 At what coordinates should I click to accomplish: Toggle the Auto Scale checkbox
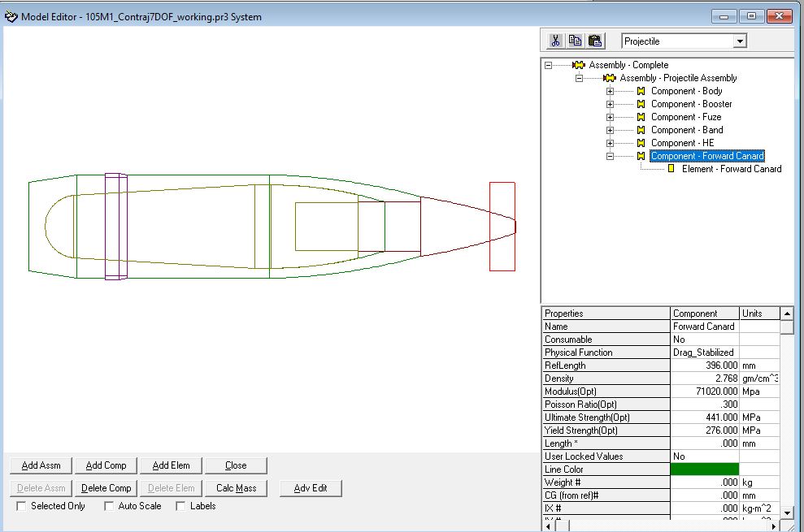(x=110, y=506)
